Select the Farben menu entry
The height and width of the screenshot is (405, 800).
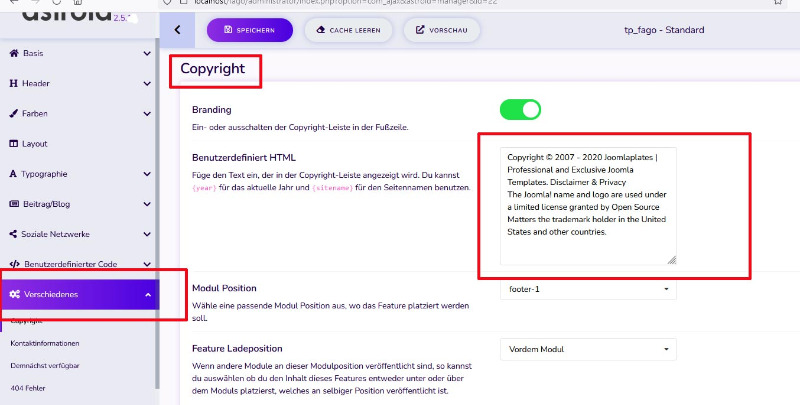[80, 113]
